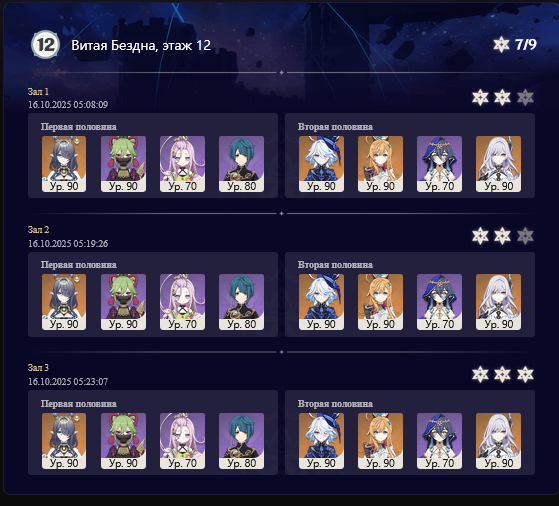
Task: Select teal-haired level 80 character in Зал 1
Action: 241,164
